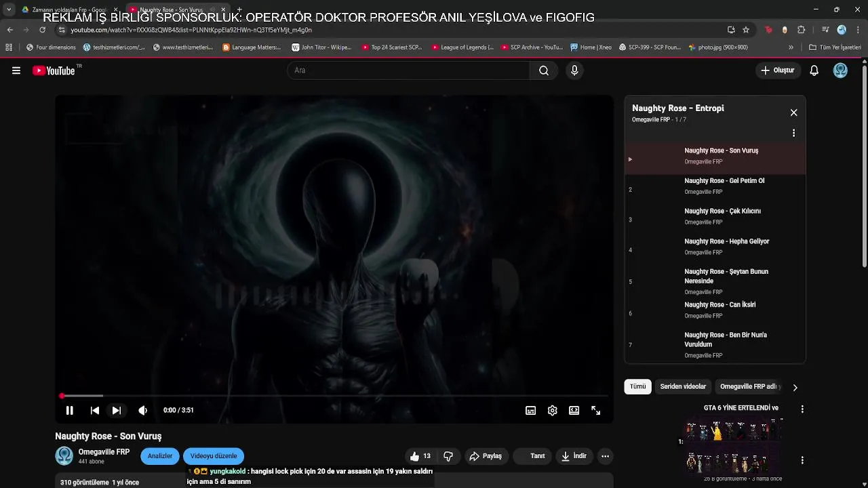The image size is (868, 488).
Task: Open tab search dropdown arrow
Action: (x=9, y=9)
